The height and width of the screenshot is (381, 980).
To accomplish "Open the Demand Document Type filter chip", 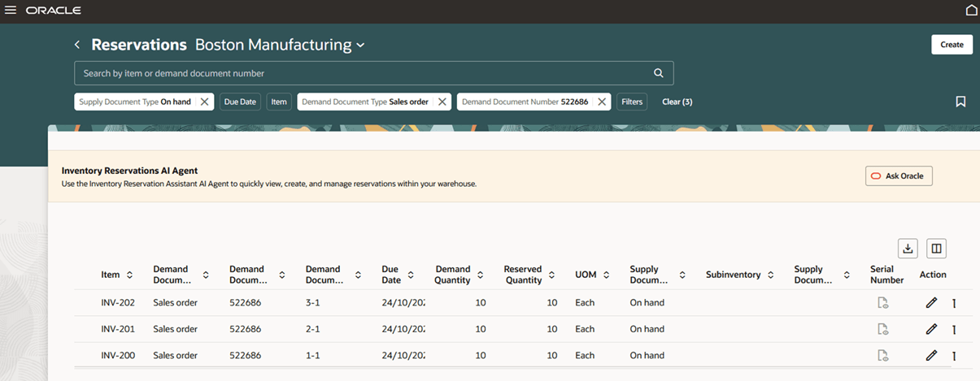I will pos(365,102).
